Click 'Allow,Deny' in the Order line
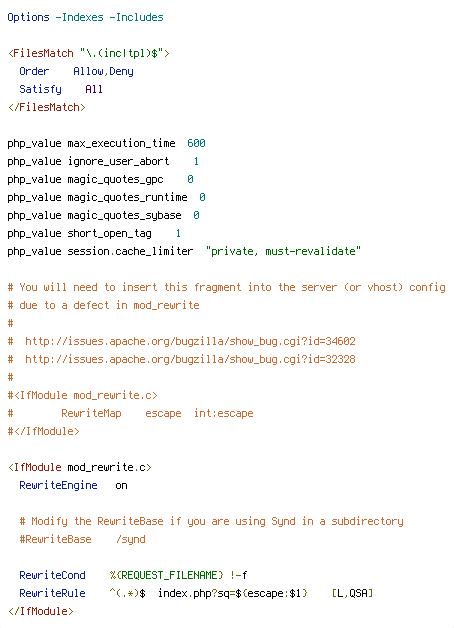 [x=103, y=71]
